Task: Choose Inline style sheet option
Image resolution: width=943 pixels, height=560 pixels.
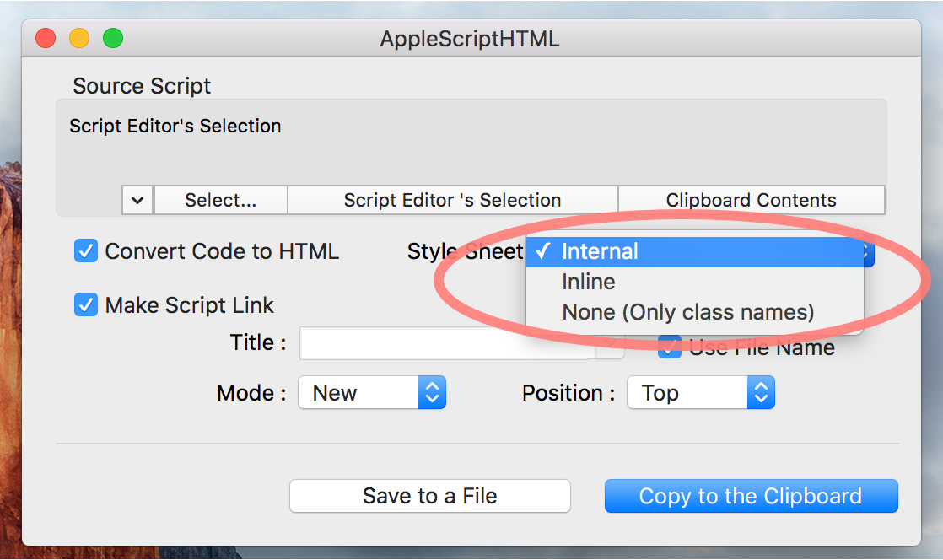Action: point(695,282)
